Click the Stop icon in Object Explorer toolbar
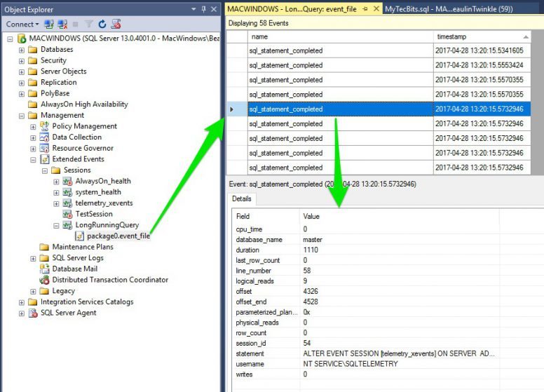This screenshot has height=392, width=544. (x=75, y=25)
